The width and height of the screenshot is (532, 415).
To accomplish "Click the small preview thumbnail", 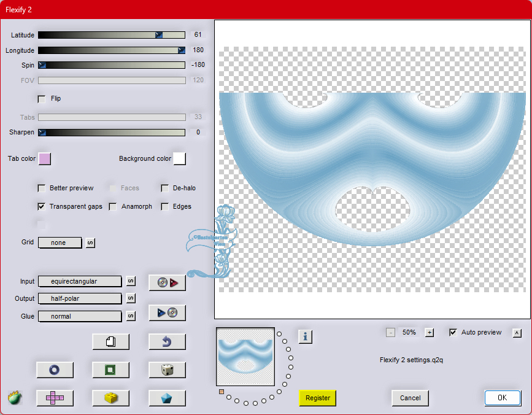I will tap(245, 356).
